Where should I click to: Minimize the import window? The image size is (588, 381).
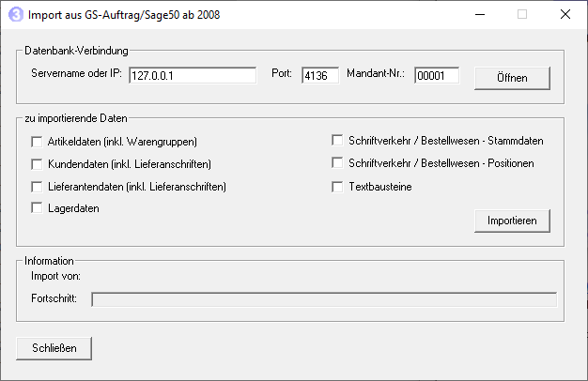click(480, 15)
